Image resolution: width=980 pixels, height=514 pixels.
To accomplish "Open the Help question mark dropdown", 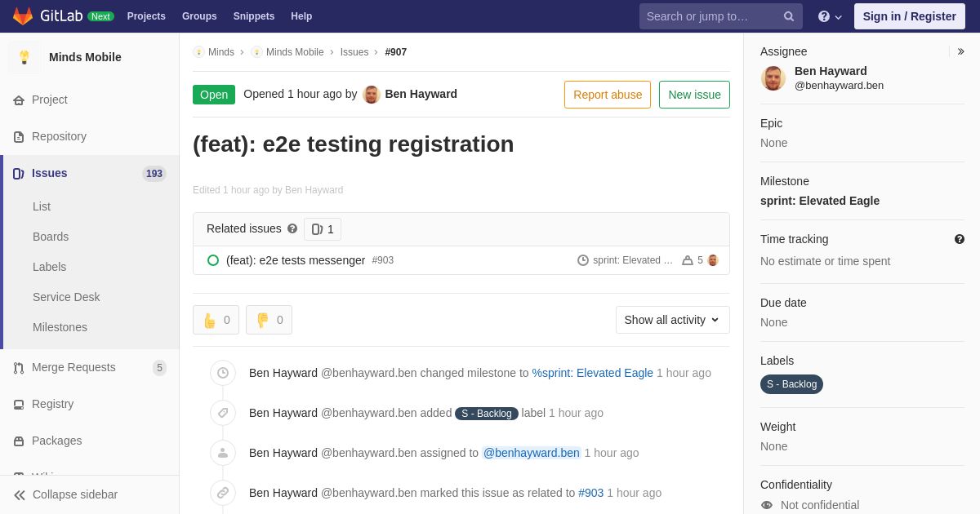I will pos(830,16).
